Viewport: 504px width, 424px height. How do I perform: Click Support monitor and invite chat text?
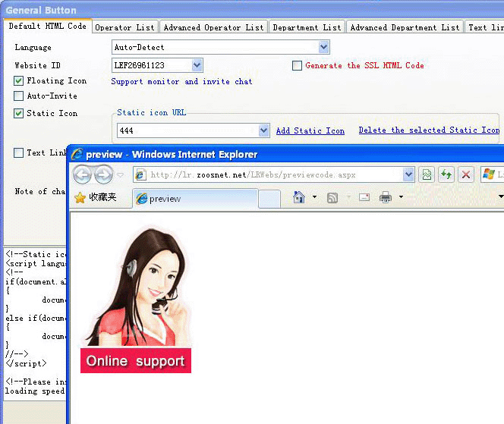[x=181, y=82]
